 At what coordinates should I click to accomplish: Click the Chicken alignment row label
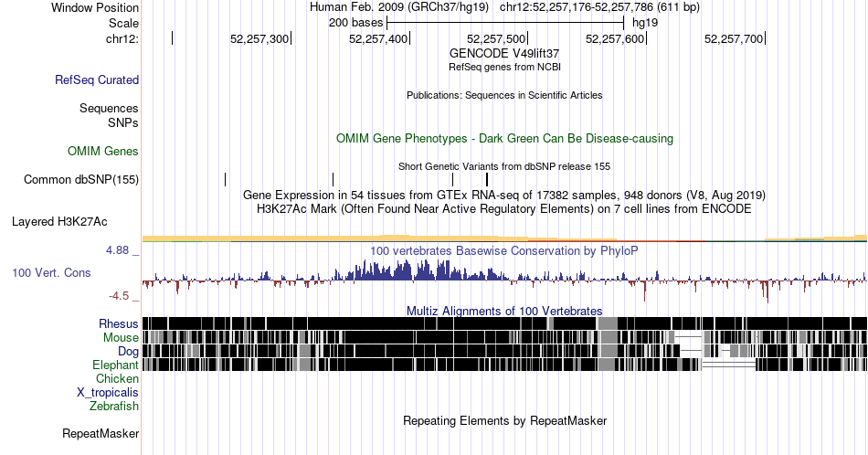click(117, 378)
